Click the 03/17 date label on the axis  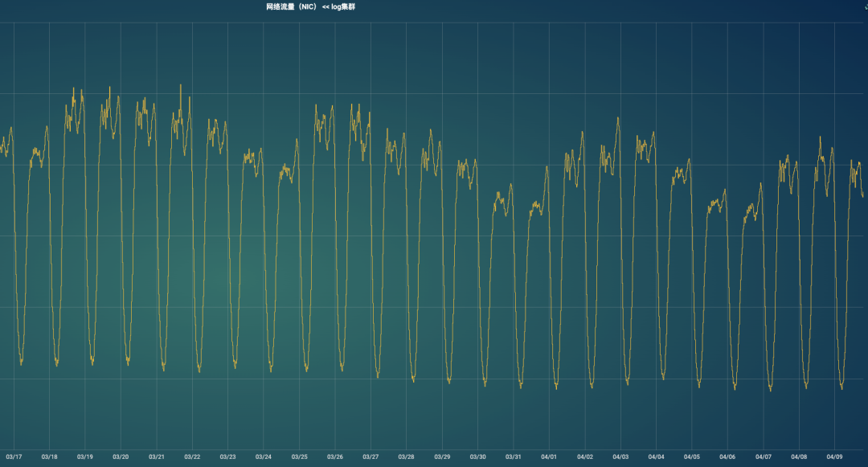click(x=14, y=457)
